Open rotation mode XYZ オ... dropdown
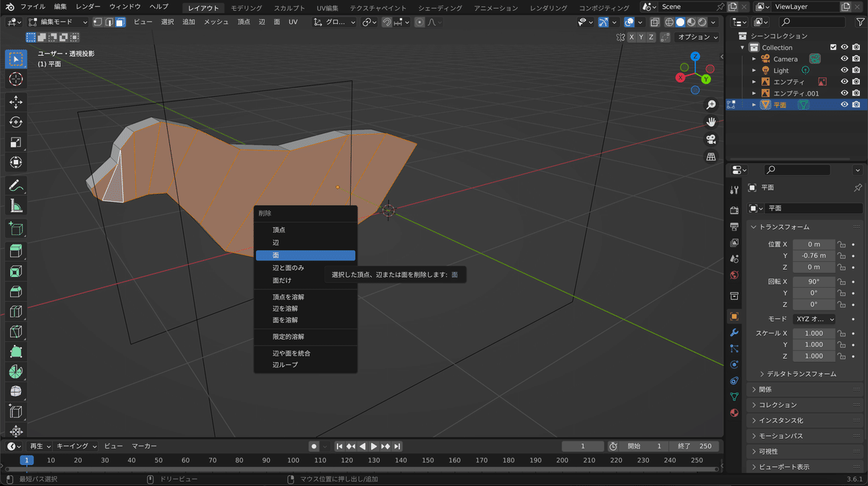The height and width of the screenshot is (486, 868). click(814, 319)
